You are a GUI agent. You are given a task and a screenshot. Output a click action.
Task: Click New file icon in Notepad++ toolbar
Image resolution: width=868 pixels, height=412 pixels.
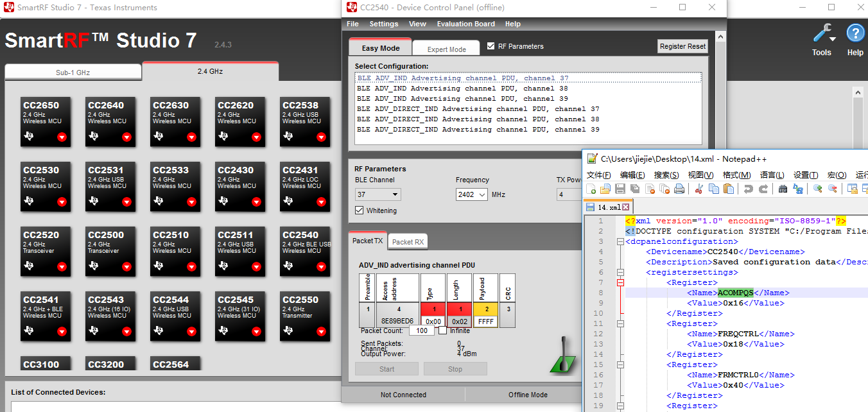[x=591, y=189]
